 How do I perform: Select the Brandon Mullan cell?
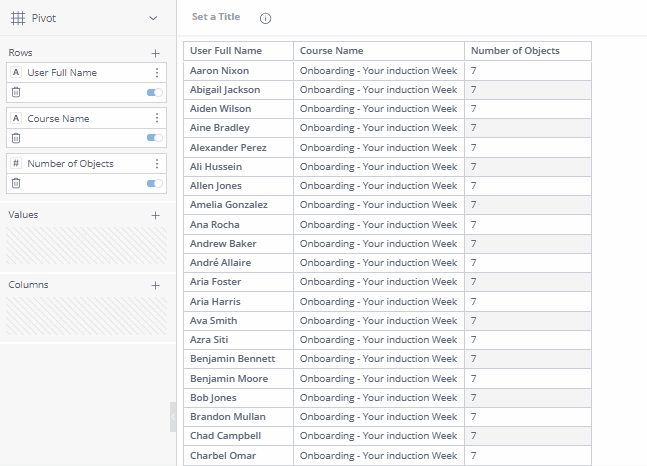coord(238,416)
